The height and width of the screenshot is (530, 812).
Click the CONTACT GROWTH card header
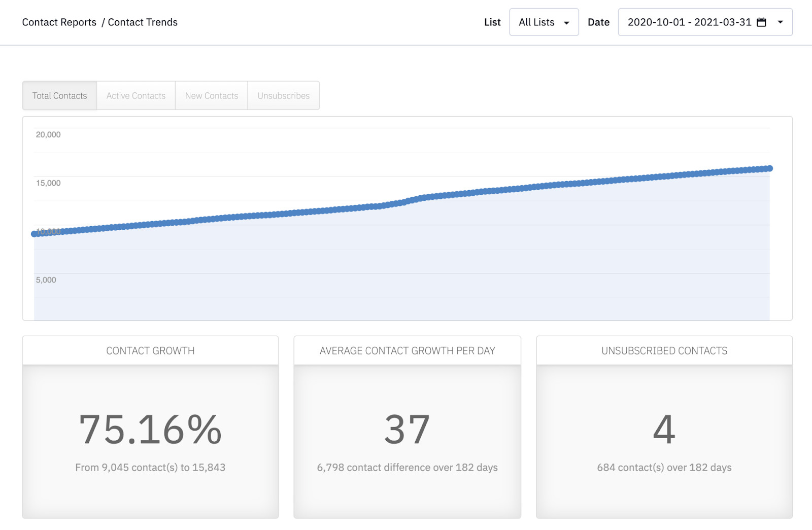[150, 350]
